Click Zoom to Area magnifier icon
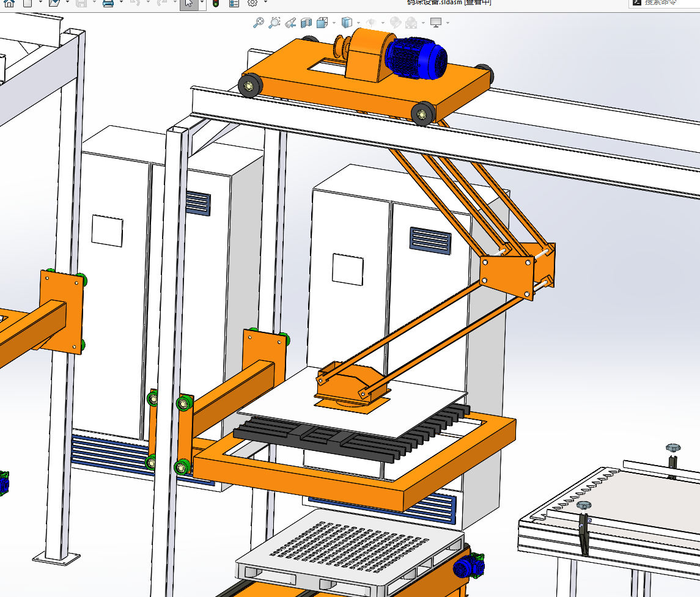 click(274, 23)
